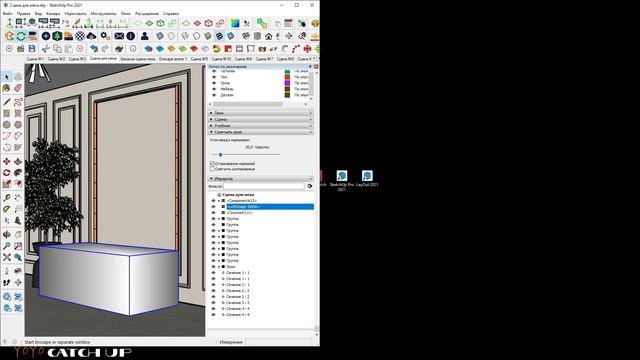Click the Zoom Extents tool
Screen dimensions: 640x360
pos(7,258)
